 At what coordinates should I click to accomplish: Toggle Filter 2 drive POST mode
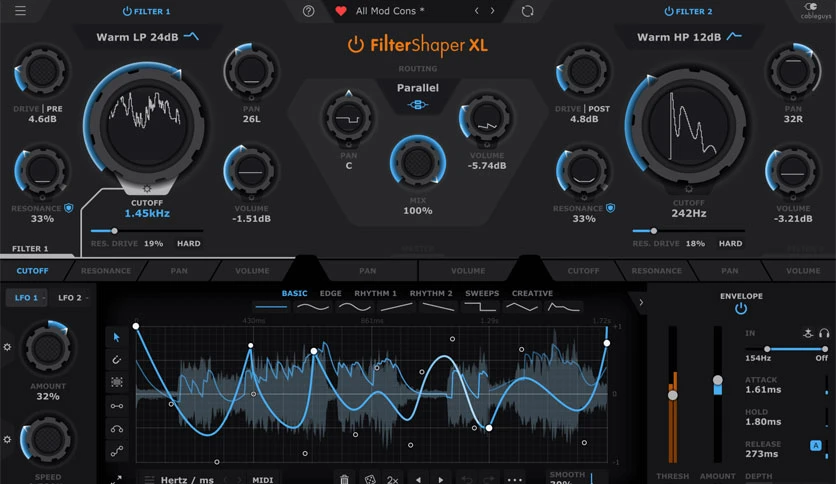(x=599, y=109)
